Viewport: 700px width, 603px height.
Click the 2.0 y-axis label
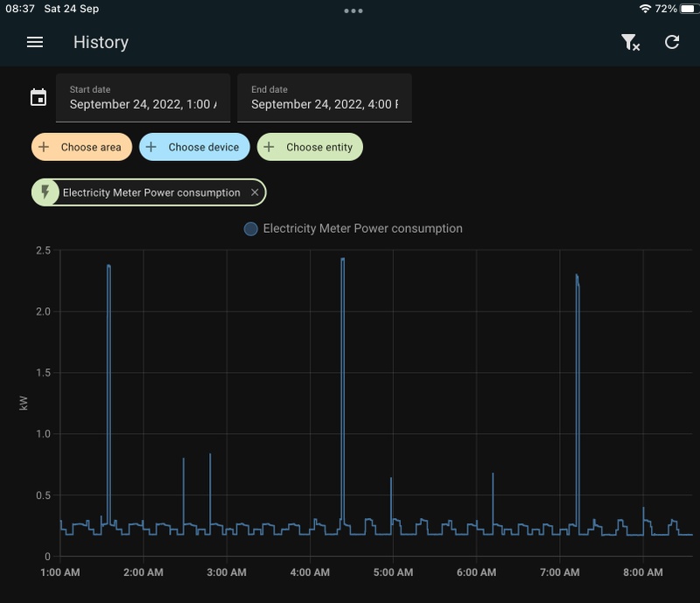[x=43, y=312]
